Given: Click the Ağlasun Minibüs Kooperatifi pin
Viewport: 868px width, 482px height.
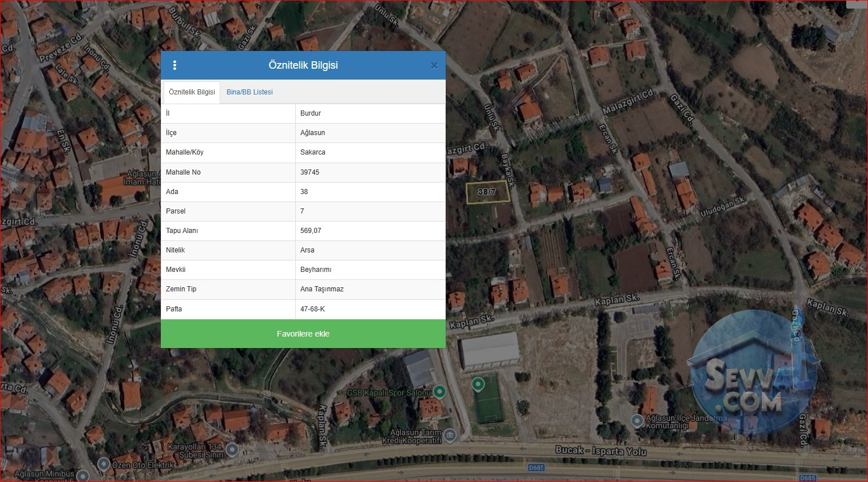Looking at the screenshot, I should 83,475.
